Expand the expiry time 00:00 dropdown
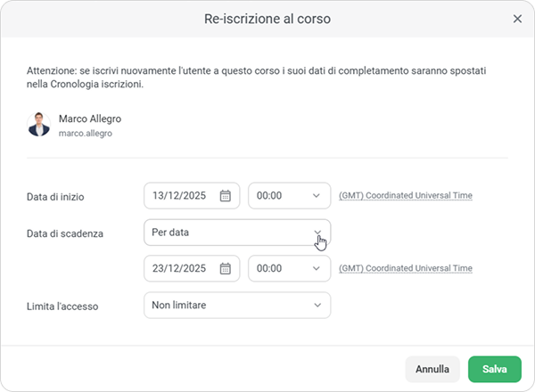Viewport: 535px width, 392px height. 289,268
